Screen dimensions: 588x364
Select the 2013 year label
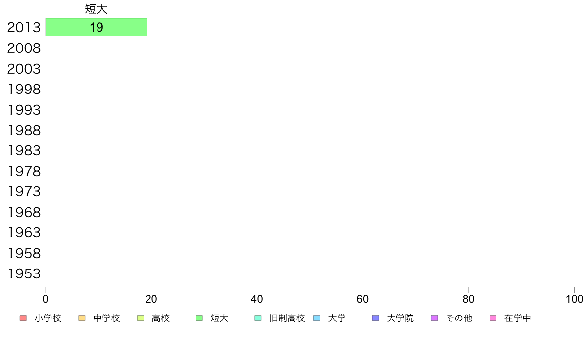(x=24, y=27)
